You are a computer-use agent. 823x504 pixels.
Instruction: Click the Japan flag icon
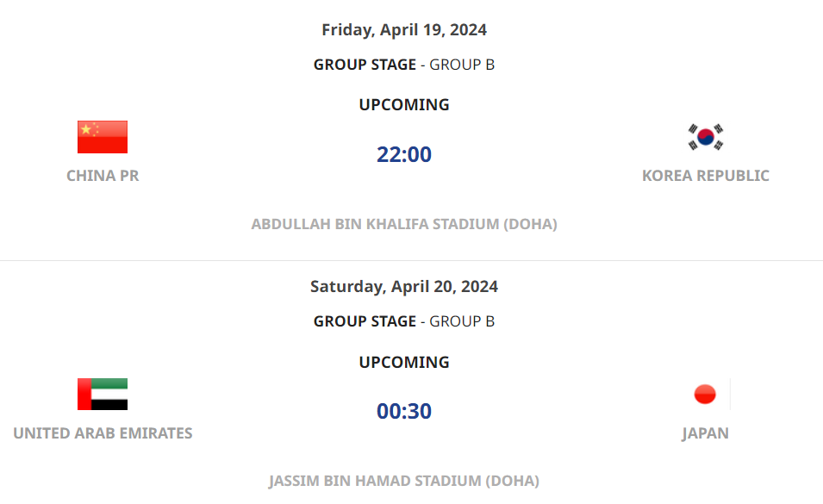(705, 394)
